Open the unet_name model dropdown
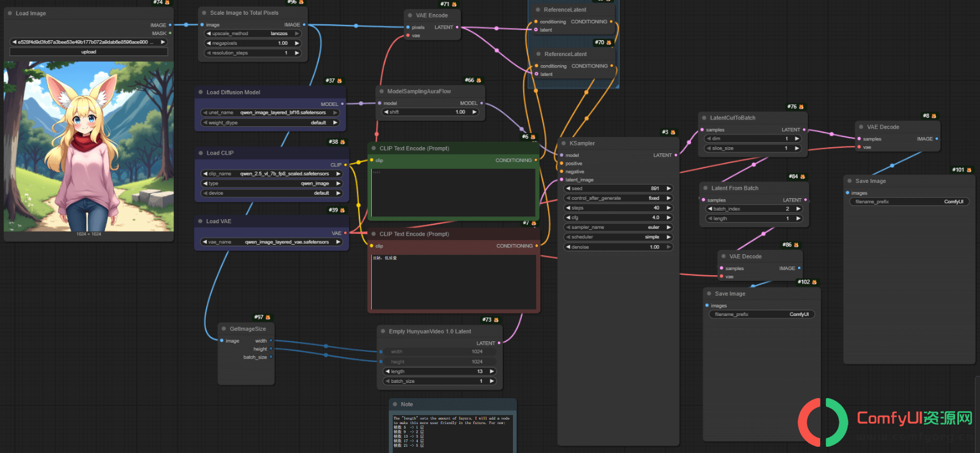Screen dimensions: 980x453 [x=270, y=113]
